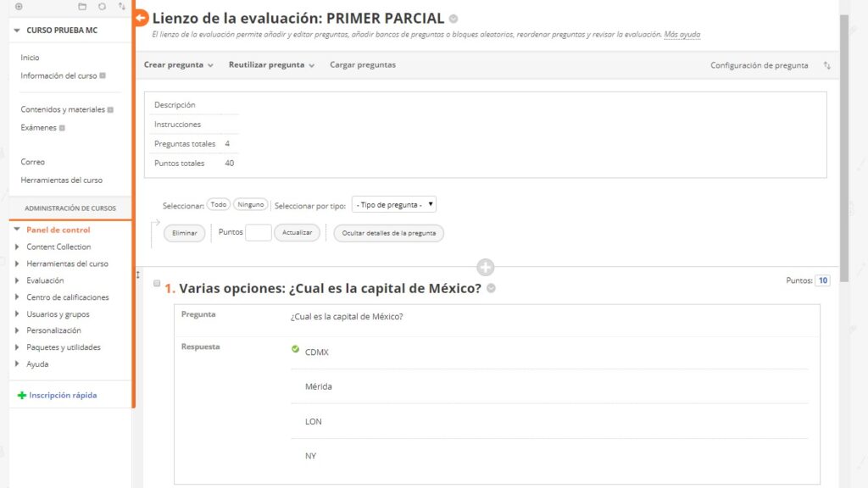Click the page vertical scrollbar

pyautogui.click(x=843, y=136)
